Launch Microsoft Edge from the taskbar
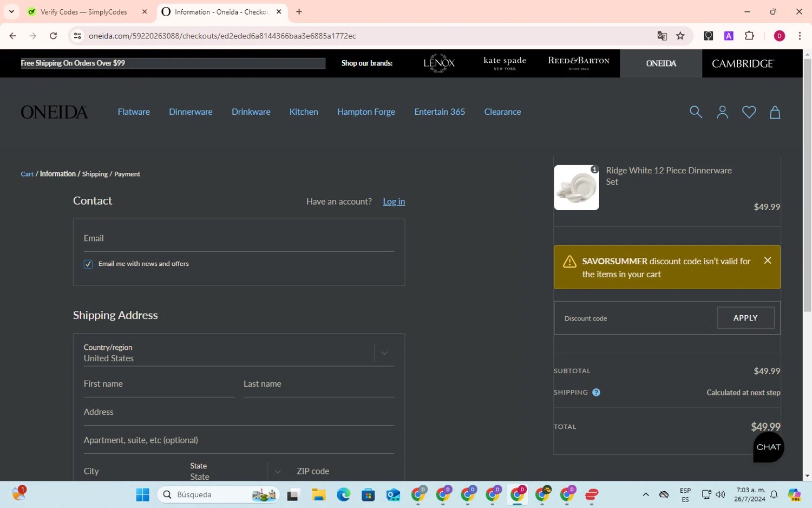 coord(343,494)
